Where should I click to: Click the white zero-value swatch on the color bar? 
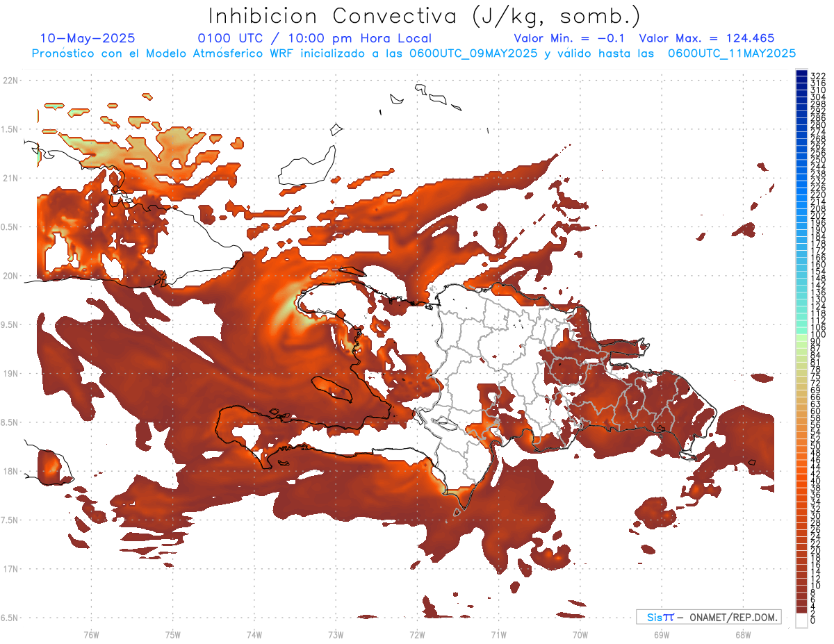click(x=801, y=620)
